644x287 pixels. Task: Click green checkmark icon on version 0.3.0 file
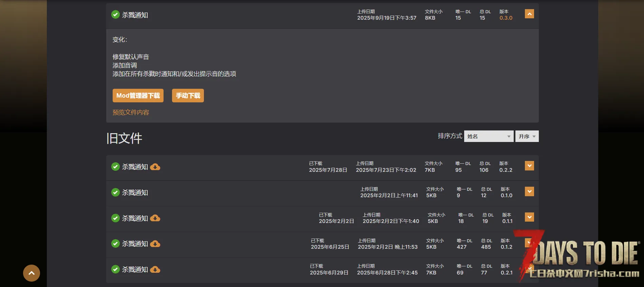(x=115, y=15)
